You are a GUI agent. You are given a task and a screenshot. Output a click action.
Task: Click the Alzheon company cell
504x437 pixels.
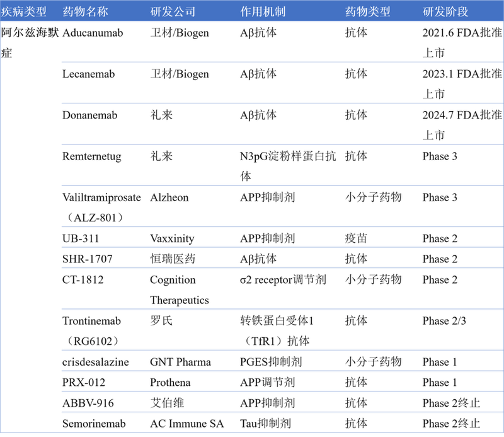pyautogui.click(x=169, y=197)
